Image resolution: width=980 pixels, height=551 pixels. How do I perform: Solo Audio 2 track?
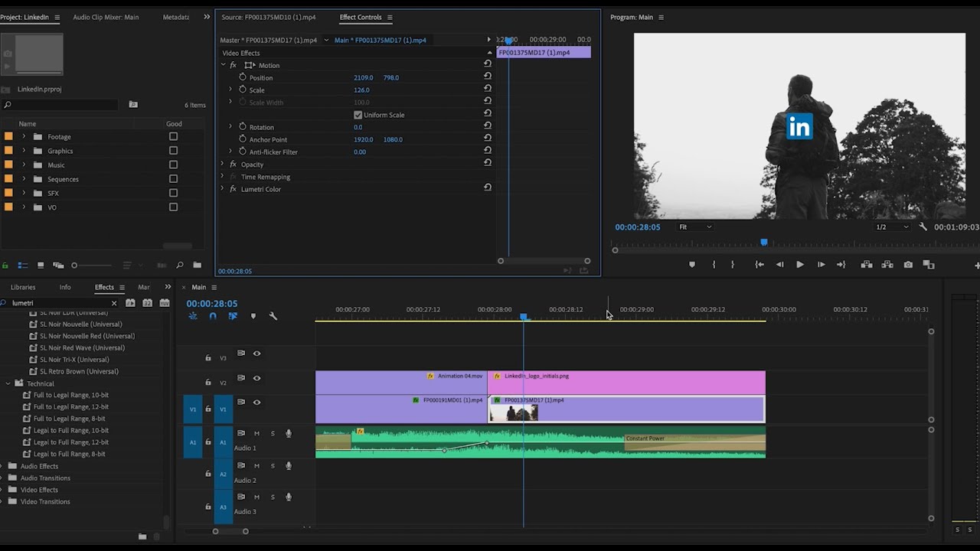pyautogui.click(x=273, y=465)
